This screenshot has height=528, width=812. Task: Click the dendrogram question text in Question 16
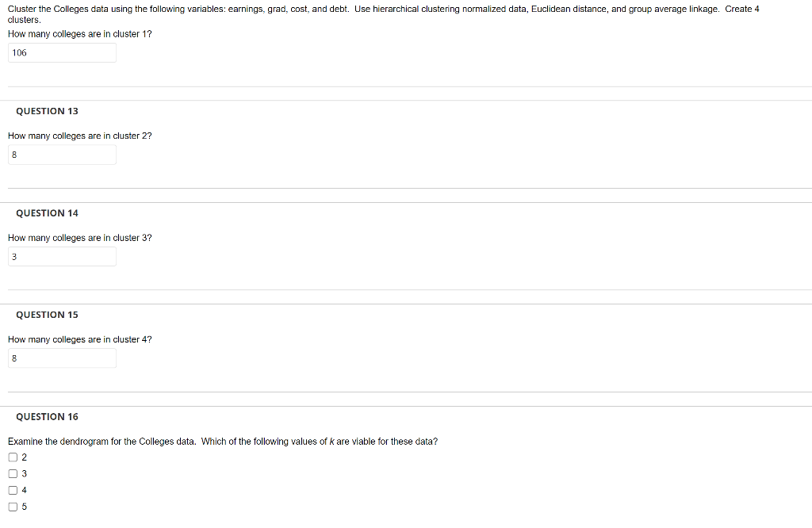point(222,441)
